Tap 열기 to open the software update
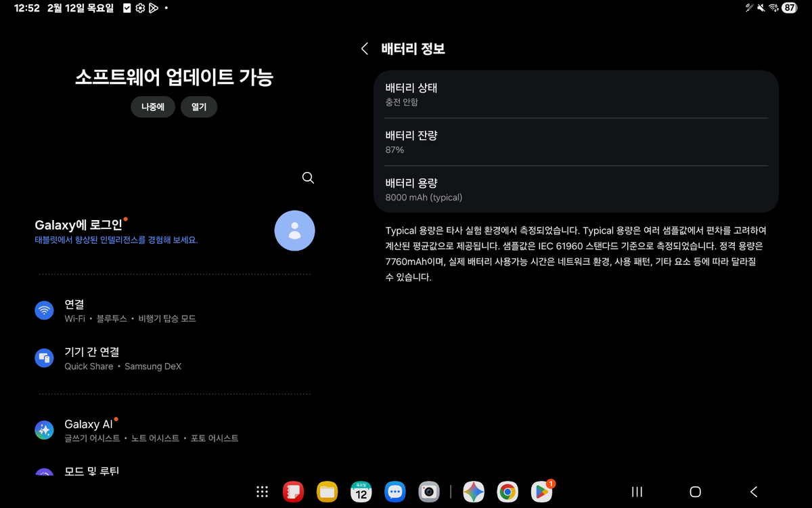 point(198,106)
